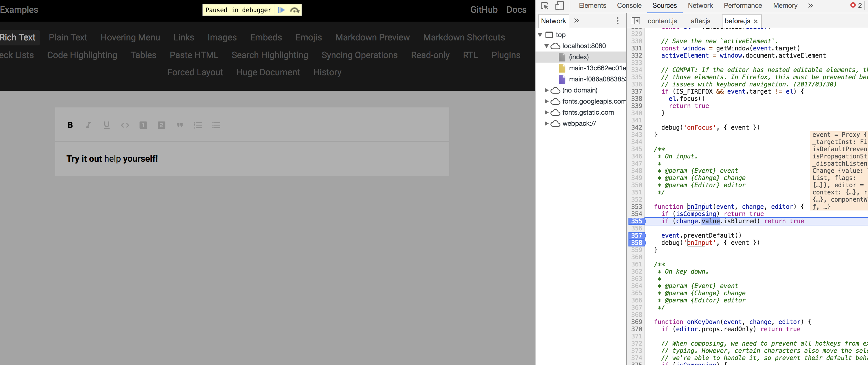The height and width of the screenshot is (365, 868).
Task: Select the Italic formatting icon
Action: 88,125
